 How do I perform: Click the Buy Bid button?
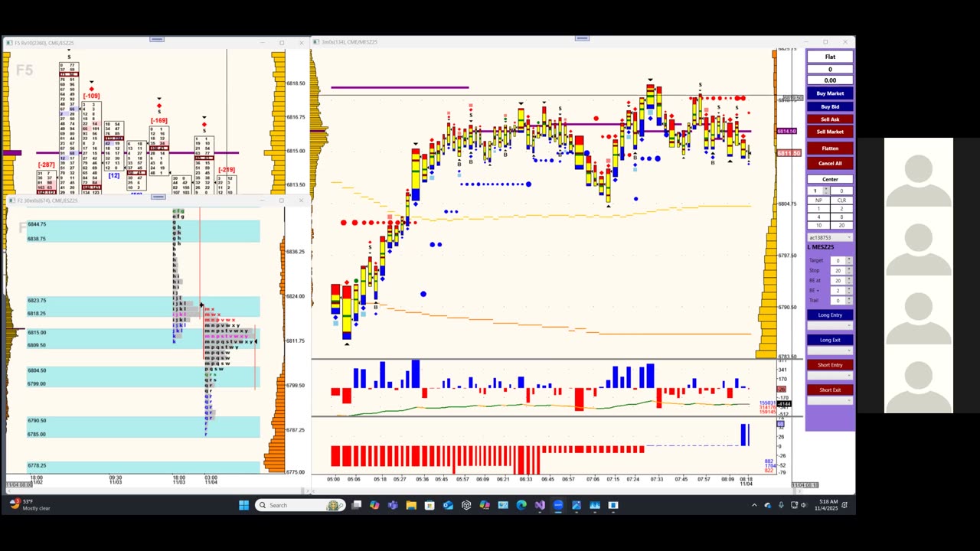[x=830, y=106]
